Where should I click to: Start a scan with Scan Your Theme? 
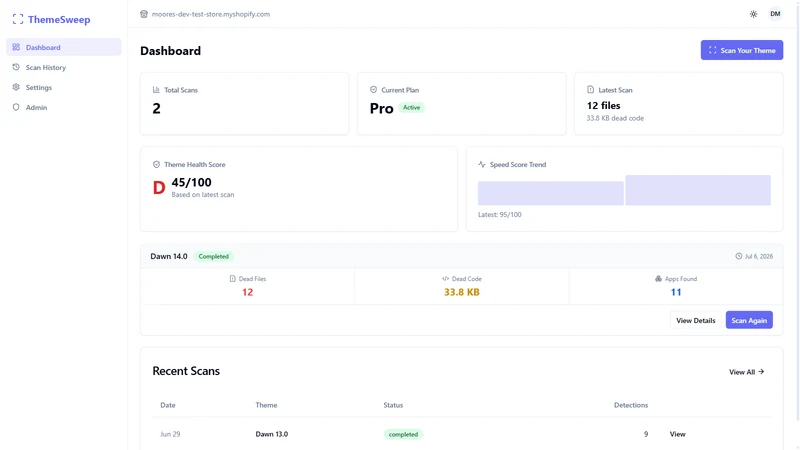pyautogui.click(x=741, y=50)
